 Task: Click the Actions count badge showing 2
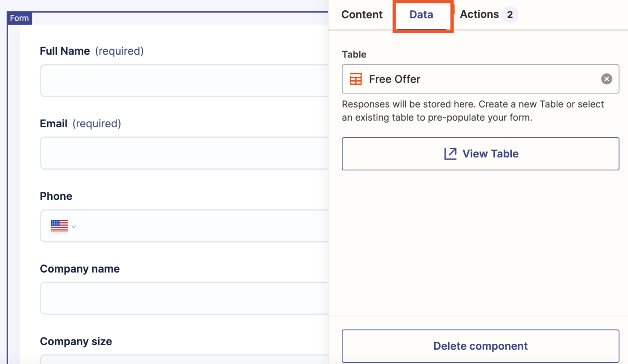[510, 15]
